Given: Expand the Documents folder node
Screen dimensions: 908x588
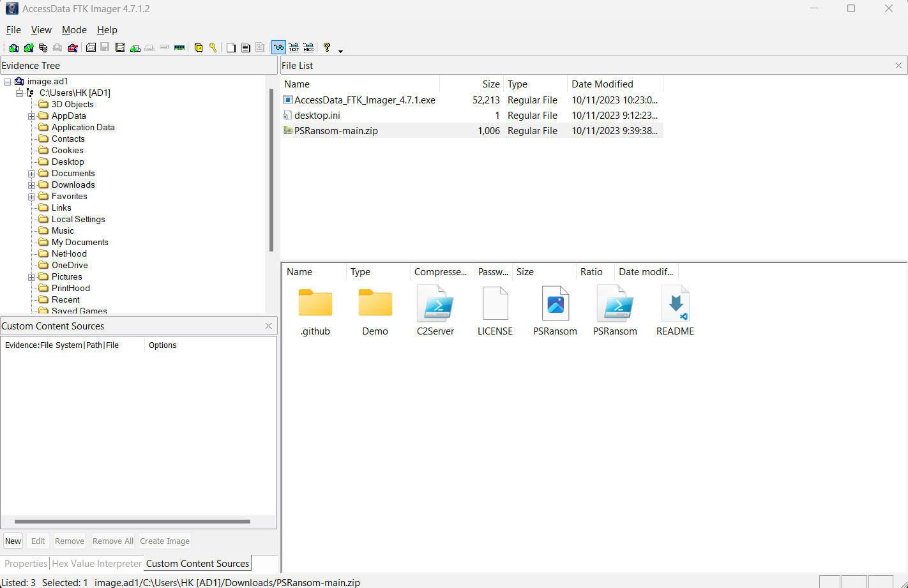Looking at the screenshot, I should (x=31, y=174).
